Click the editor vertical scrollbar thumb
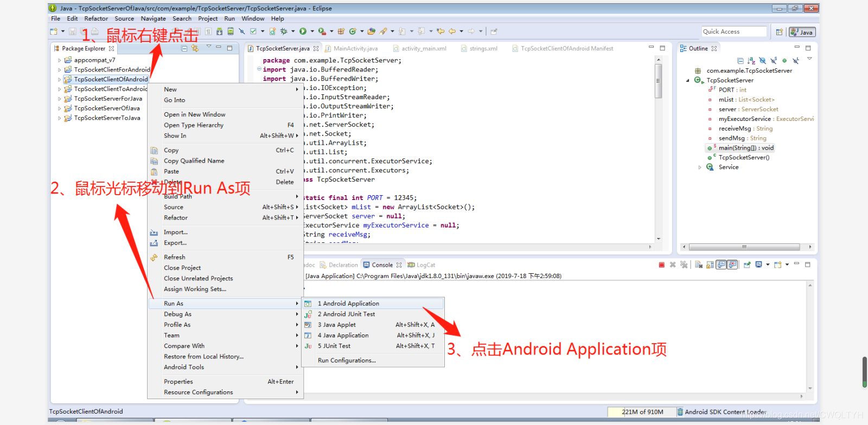 point(658,81)
